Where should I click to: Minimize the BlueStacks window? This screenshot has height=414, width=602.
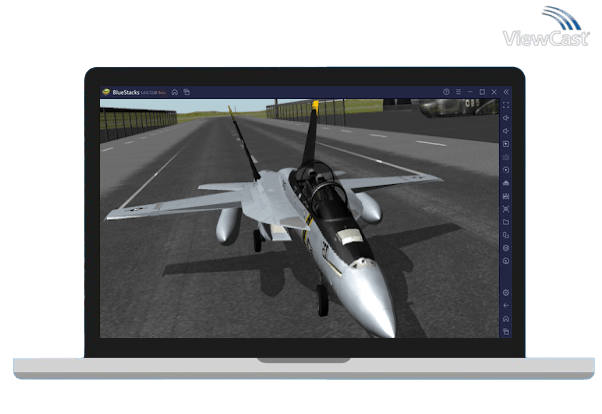click(x=470, y=92)
